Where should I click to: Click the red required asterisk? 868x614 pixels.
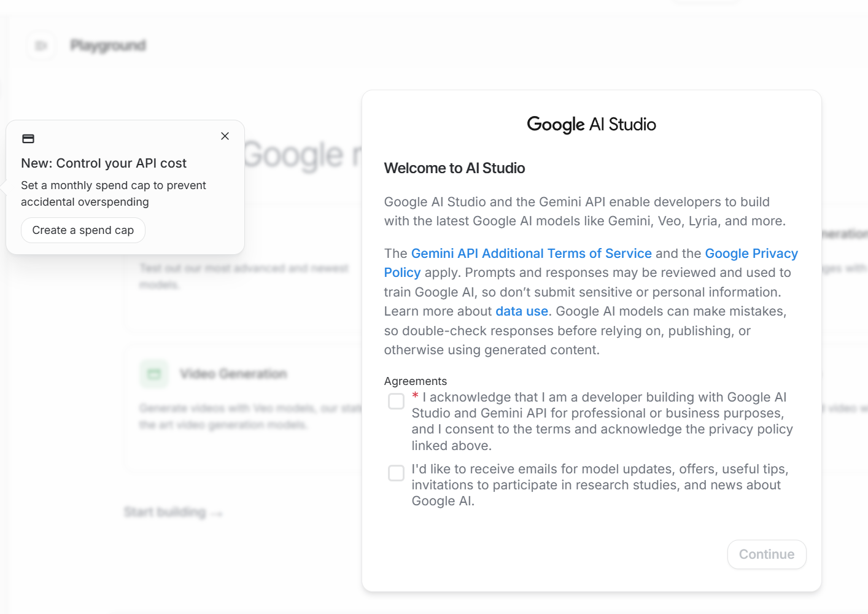tap(416, 396)
